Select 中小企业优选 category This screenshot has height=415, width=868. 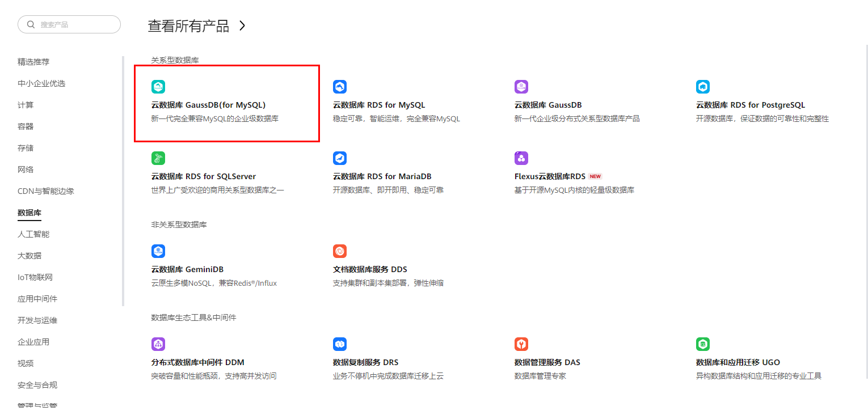coord(41,83)
